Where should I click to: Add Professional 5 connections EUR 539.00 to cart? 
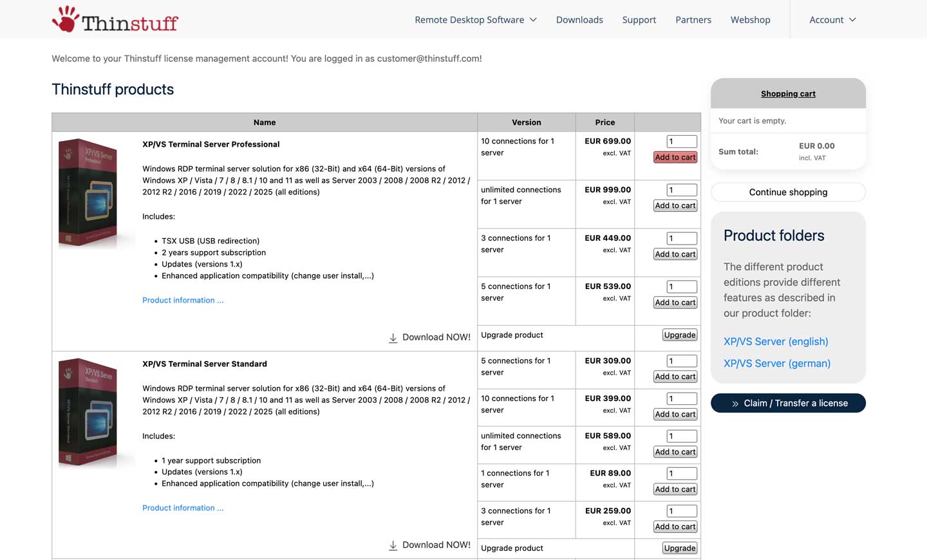pos(675,303)
